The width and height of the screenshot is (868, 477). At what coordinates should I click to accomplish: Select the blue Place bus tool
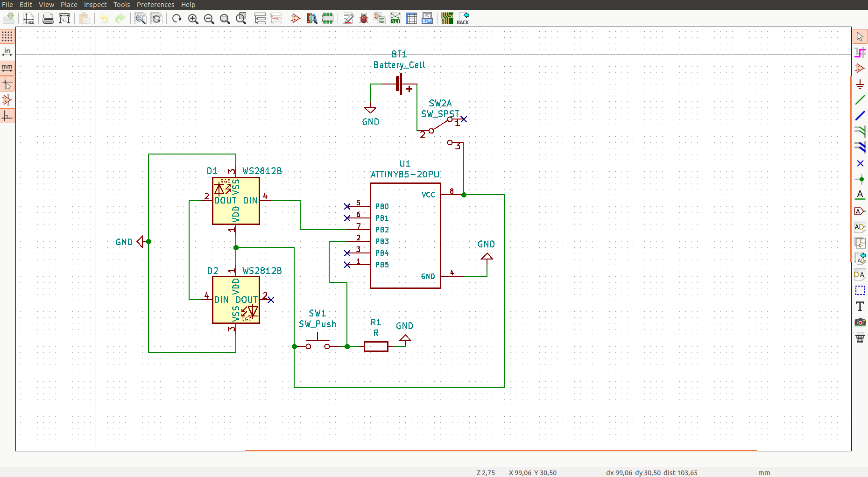[x=860, y=116]
